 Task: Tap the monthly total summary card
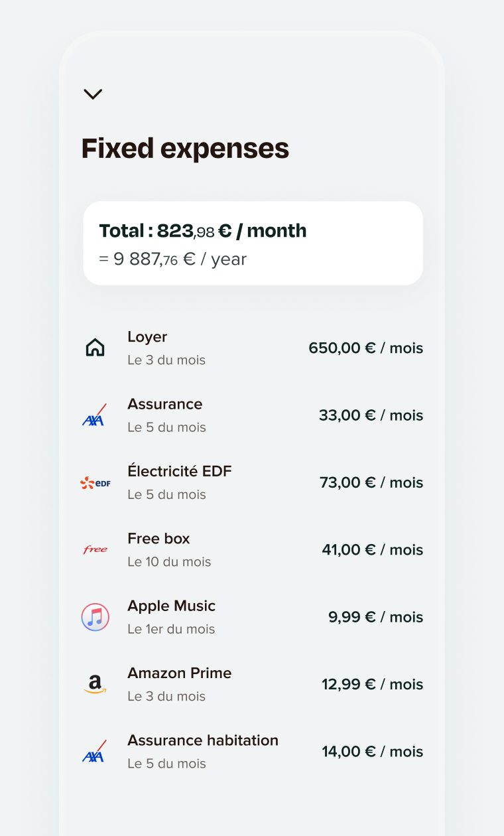coord(253,243)
